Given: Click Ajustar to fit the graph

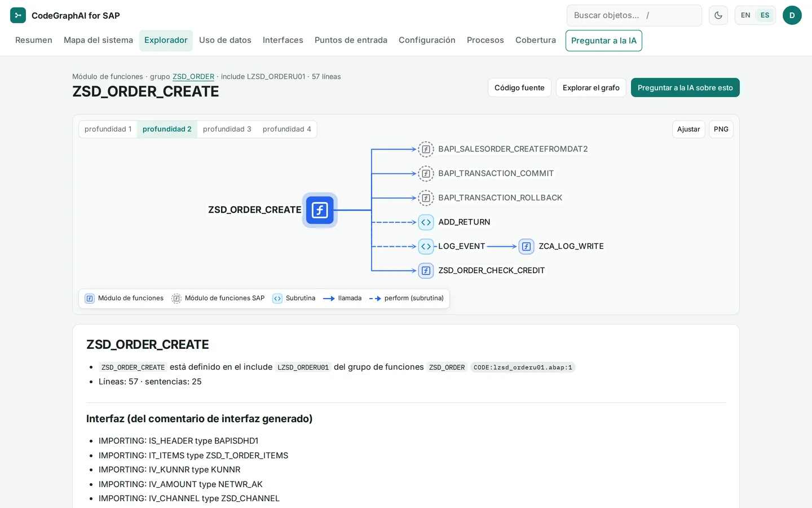Looking at the screenshot, I should [x=689, y=129].
